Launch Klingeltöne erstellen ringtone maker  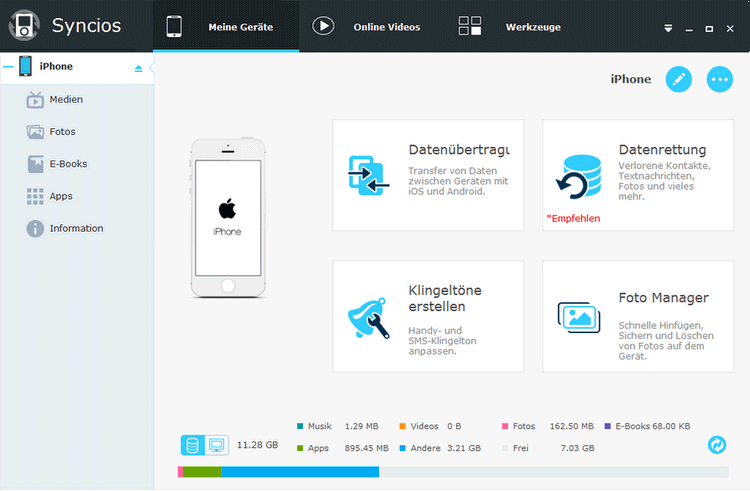point(427,316)
